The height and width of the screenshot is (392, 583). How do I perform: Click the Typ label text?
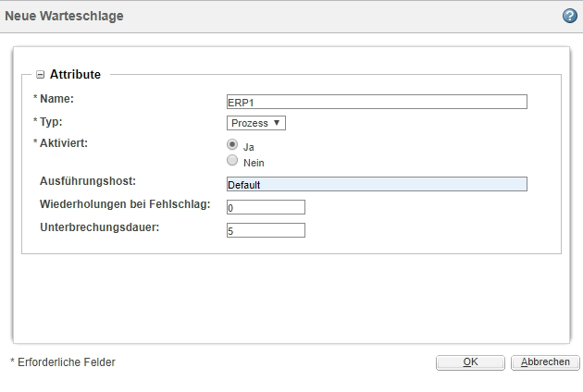pos(53,121)
